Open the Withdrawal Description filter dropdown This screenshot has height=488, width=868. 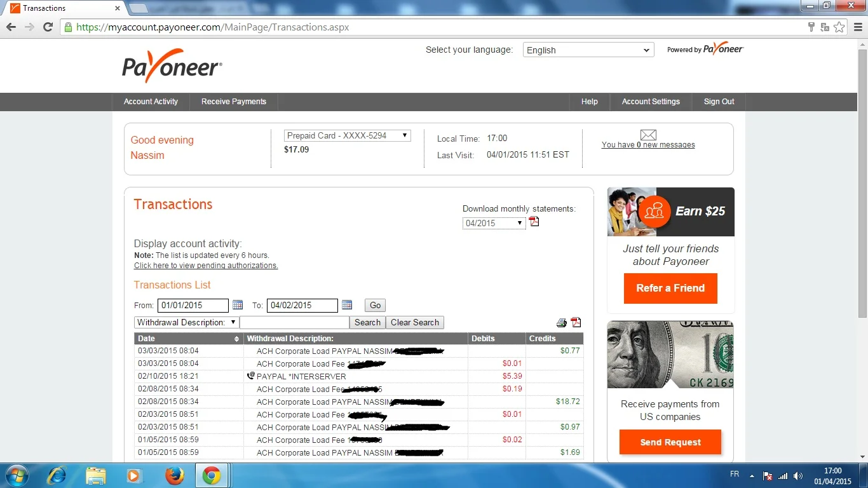pos(186,322)
